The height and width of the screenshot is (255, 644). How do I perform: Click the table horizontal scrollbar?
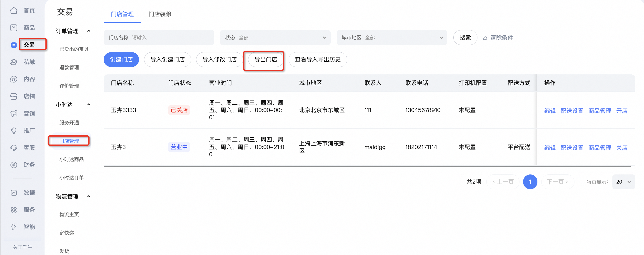(367, 167)
